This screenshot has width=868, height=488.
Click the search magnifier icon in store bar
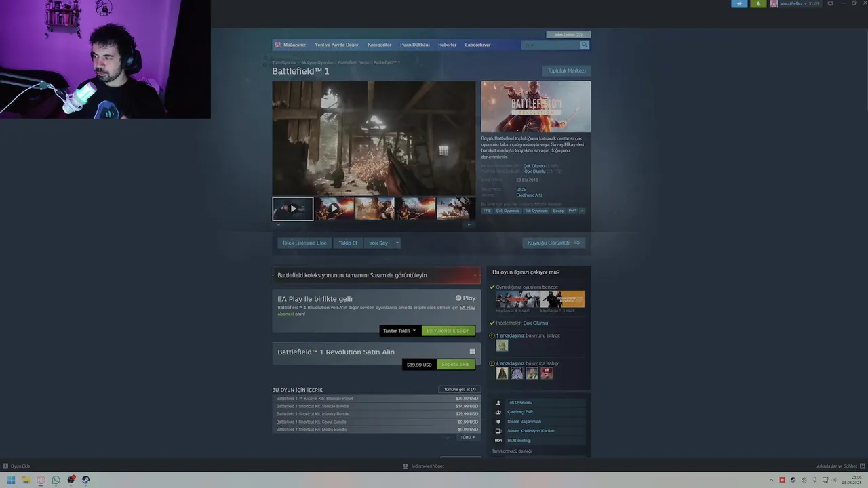(584, 45)
